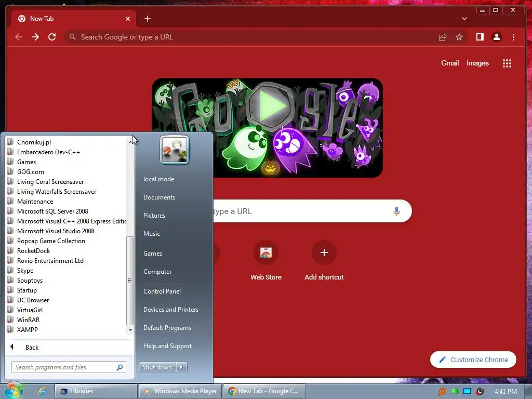Launch Internet Explorer from the taskbar
The height and width of the screenshot is (399, 532).
pyautogui.click(x=42, y=391)
